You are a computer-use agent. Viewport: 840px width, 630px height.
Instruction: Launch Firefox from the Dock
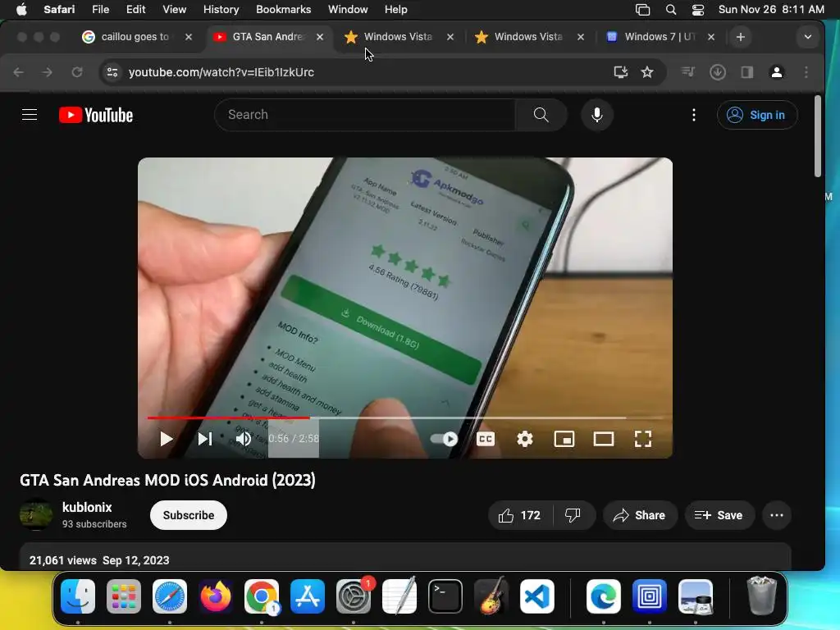tap(216, 596)
